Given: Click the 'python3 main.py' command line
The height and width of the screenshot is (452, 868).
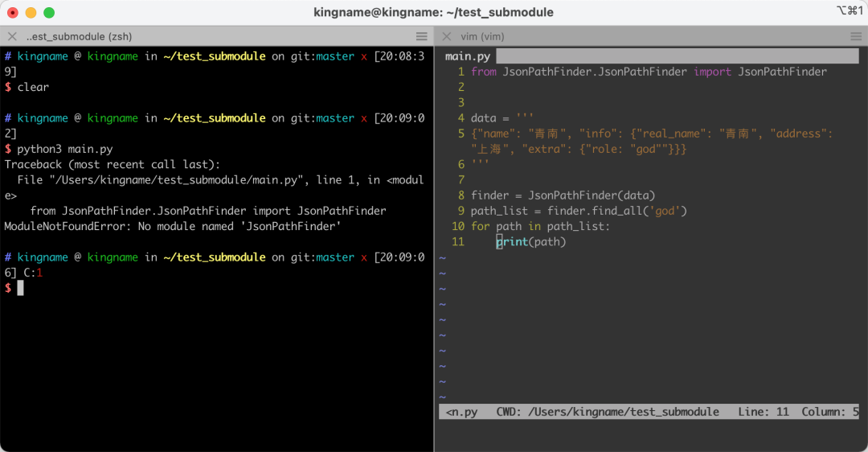Looking at the screenshot, I should click(65, 149).
